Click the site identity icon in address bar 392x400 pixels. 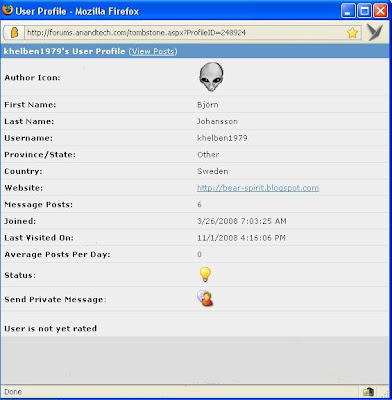pyautogui.click(x=14, y=33)
